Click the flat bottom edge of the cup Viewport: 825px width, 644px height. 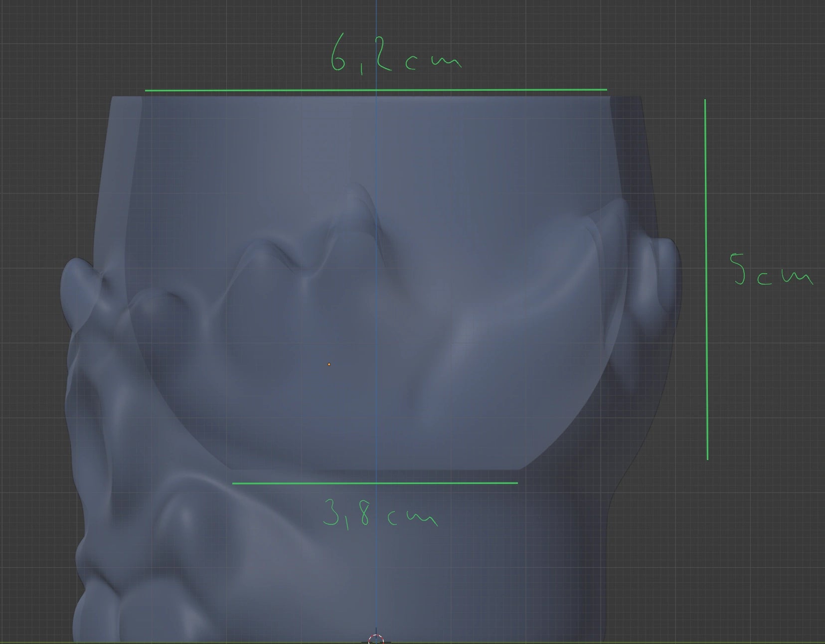click(376, 469)
